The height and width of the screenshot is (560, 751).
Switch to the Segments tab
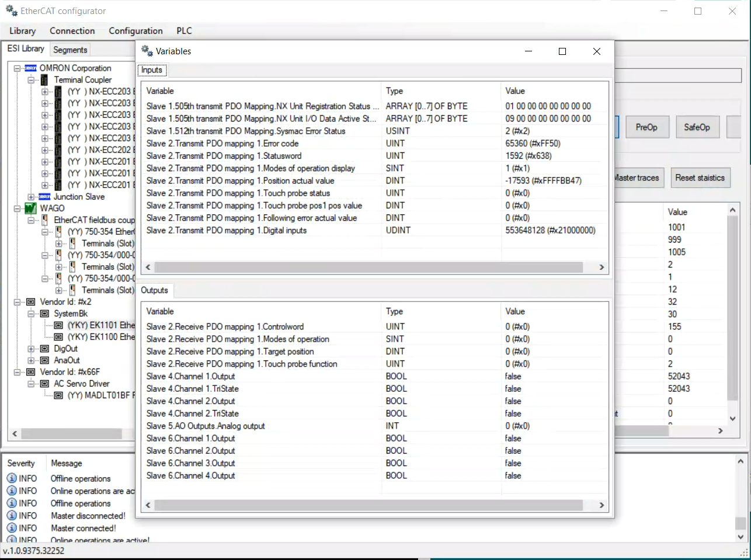click(x=70, y=50)
